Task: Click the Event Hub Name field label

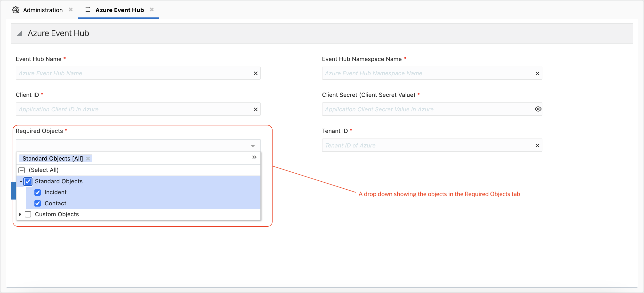Action: pyautogui.click(x=39, y=59)
